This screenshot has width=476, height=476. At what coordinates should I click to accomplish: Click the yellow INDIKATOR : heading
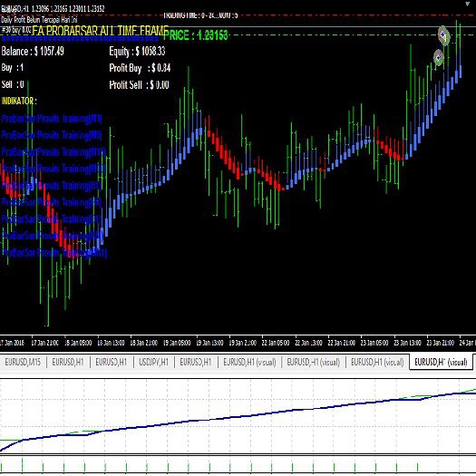coord(19,101)
